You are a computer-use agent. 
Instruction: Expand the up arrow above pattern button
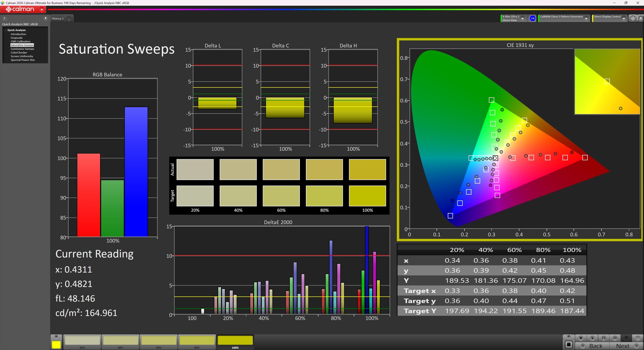coord(569,336)
